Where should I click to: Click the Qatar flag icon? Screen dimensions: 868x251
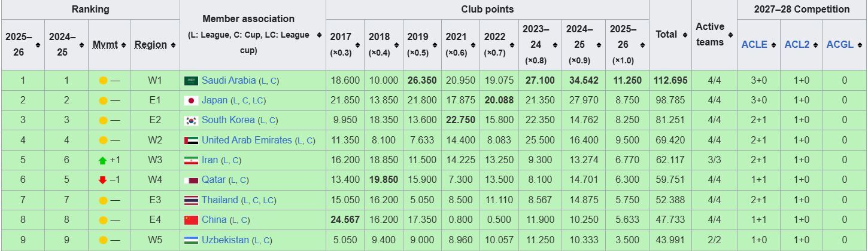[191, 180]
